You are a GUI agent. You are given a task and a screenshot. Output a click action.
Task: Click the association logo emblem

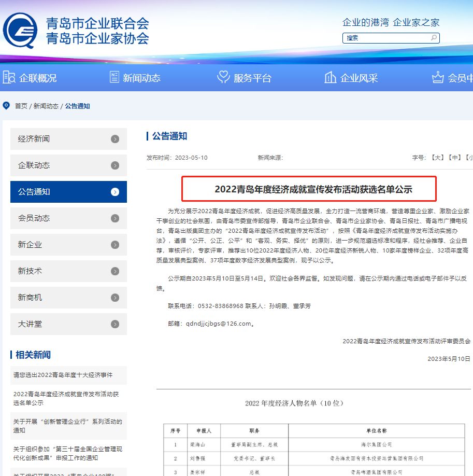click(x=20, y=31)
